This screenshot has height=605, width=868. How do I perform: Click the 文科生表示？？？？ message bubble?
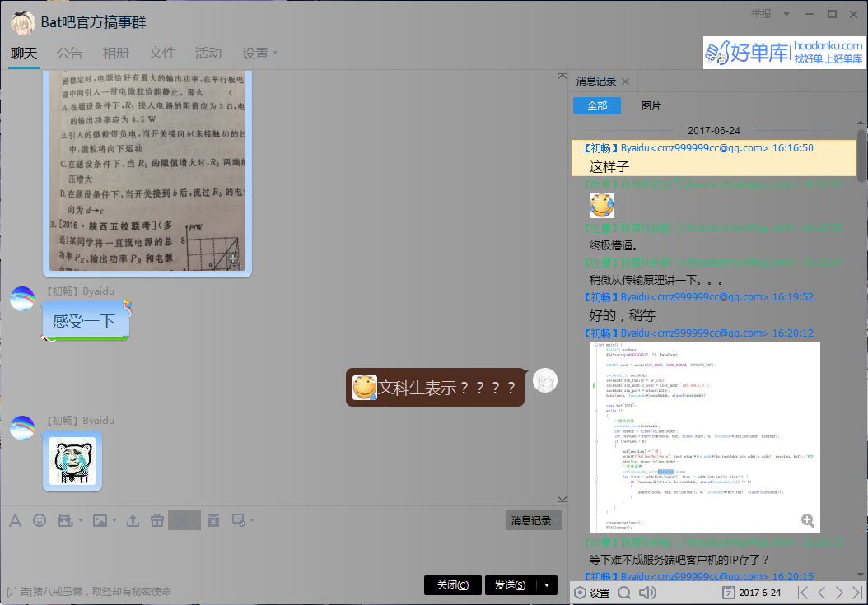(435, 388)
